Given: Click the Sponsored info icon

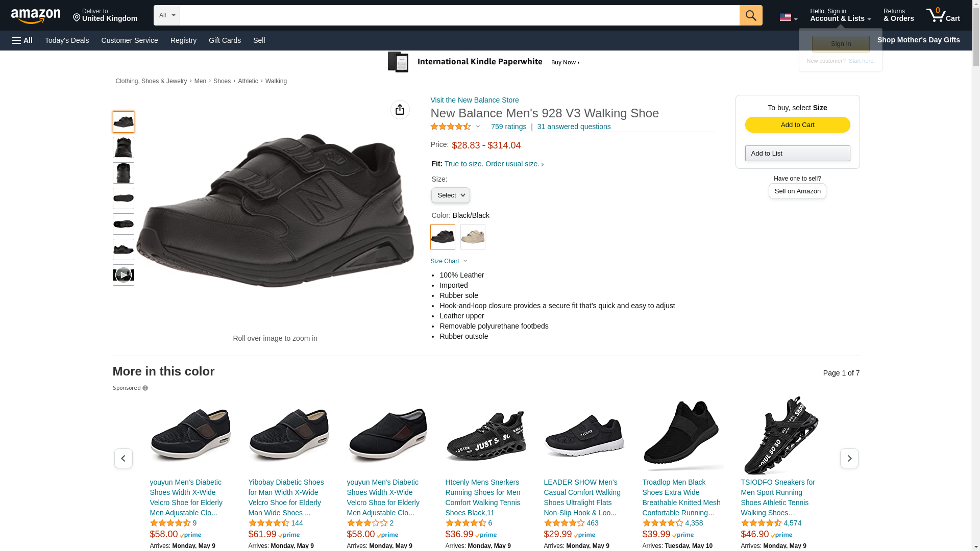Looking at the screenshot, I should (x=145, y=388).
